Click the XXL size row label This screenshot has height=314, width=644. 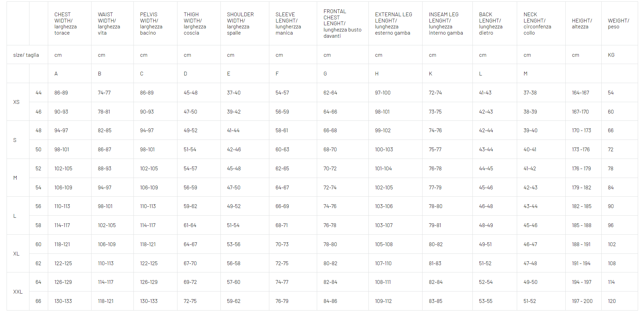pos(18,292)
